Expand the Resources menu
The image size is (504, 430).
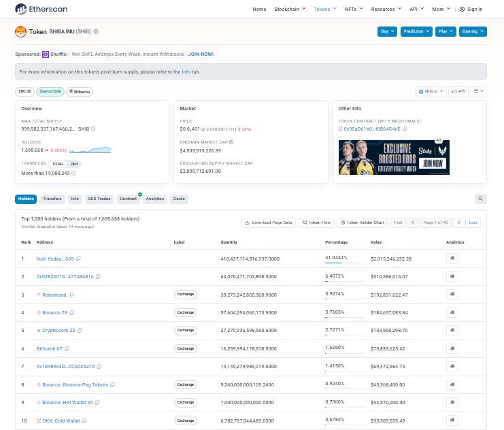coord(386,9)
